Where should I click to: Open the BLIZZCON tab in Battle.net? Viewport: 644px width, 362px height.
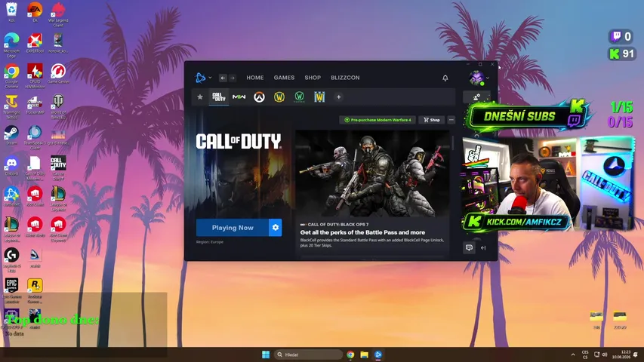[345, 78]
